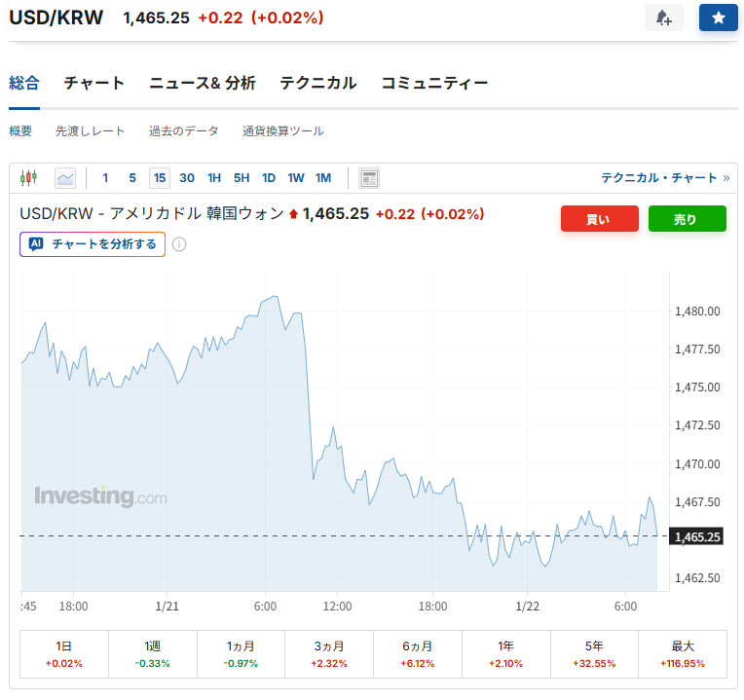
Task: Switch to コミュニティー tab
Action: 434,84
